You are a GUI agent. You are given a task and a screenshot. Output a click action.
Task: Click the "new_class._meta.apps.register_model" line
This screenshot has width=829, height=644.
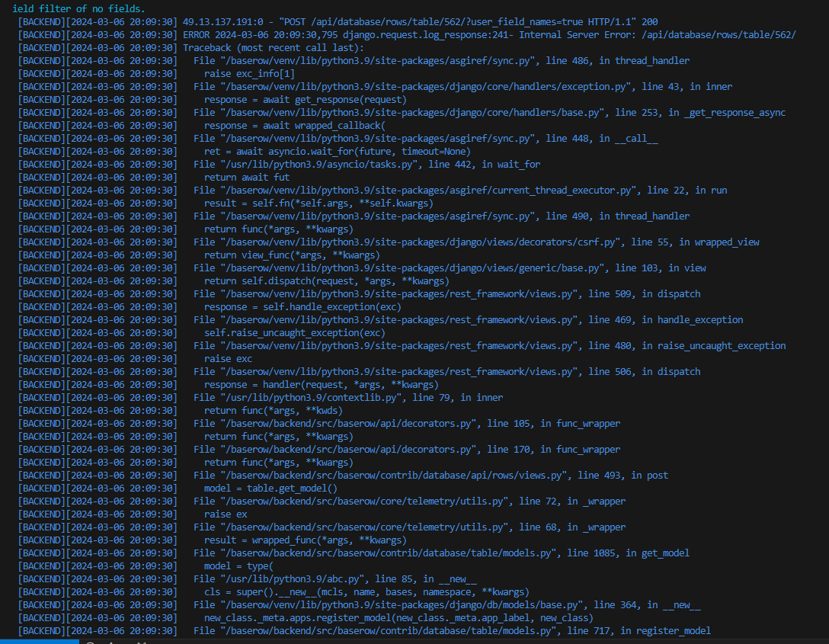(x=398, y=617)
